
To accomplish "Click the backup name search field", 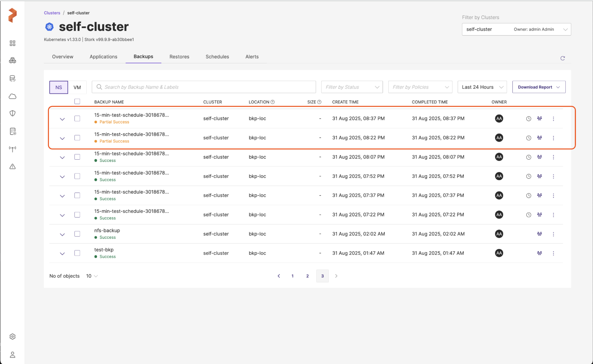I will pos(204,87).
